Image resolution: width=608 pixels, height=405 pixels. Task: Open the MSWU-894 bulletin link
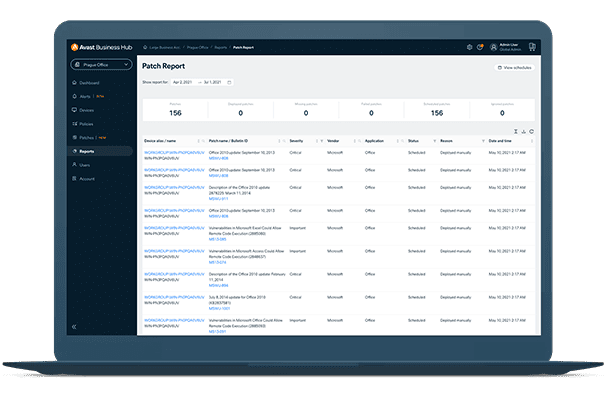pos(219,286)
